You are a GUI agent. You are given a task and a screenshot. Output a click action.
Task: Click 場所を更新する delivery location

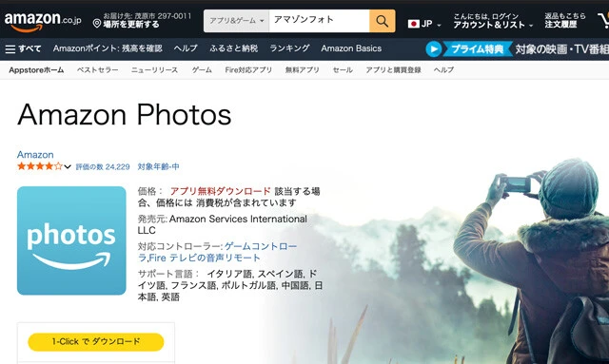coord(131,25)
